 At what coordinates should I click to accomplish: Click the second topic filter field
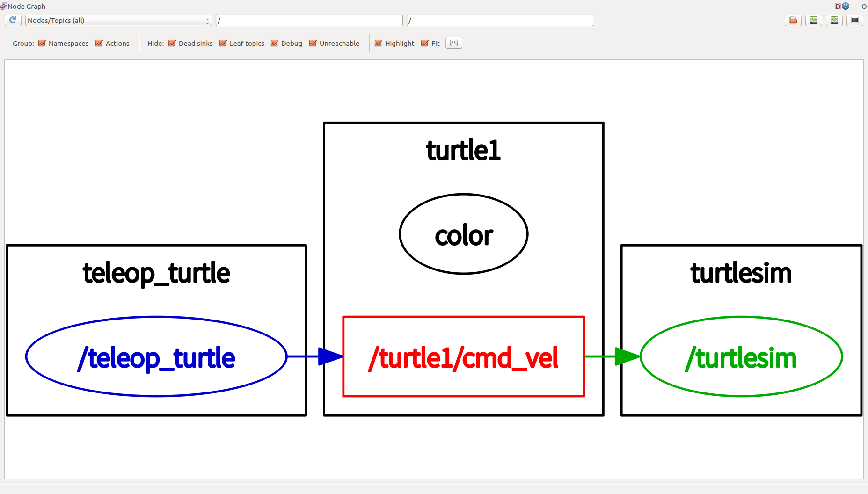tap(500, 20)
